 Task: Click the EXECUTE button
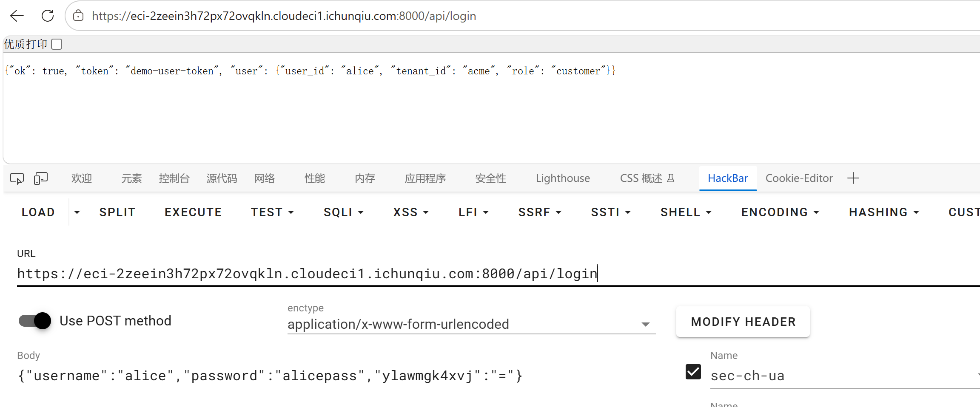click(x=193, y=212)
